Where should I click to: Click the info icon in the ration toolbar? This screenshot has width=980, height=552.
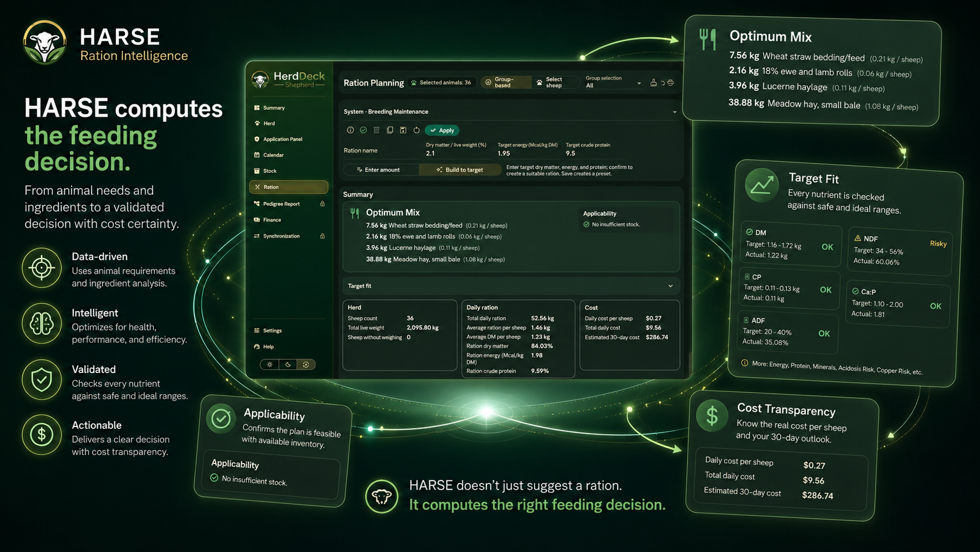click(350, 130)
